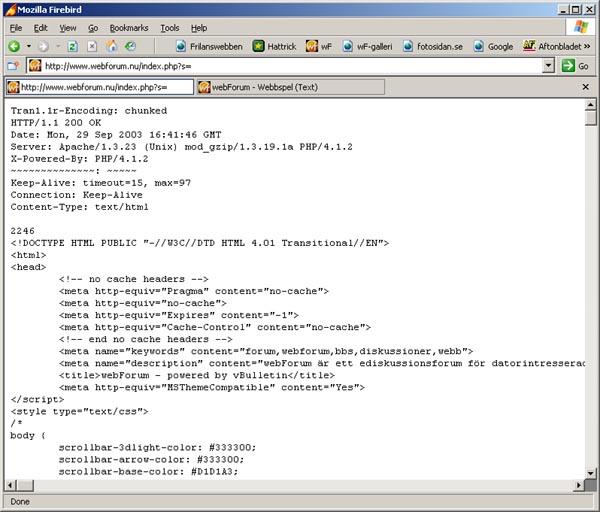Click the 'Connection: Keep-Alive' line

point(77,195)
